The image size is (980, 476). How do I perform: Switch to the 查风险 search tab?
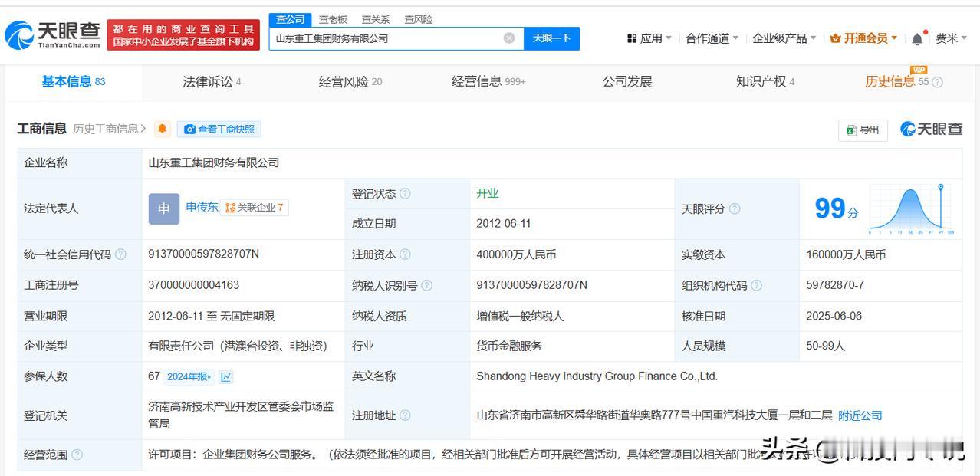tap(419, 19)
